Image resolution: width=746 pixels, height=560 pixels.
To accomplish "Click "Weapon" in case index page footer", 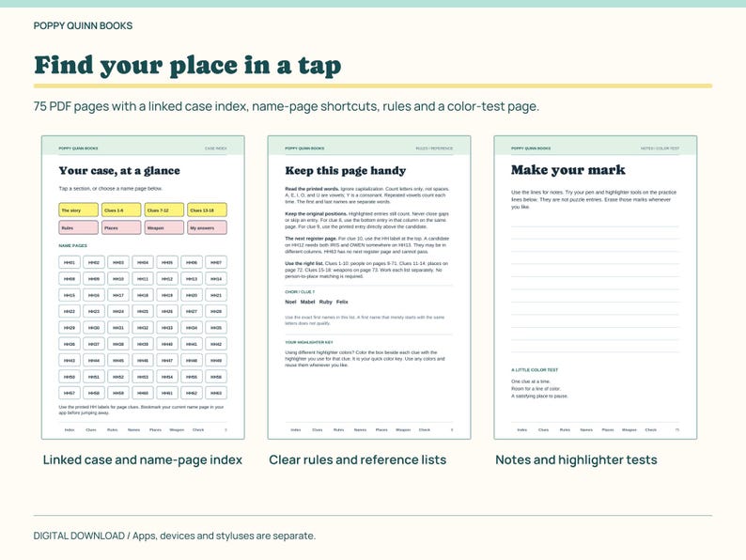I will [177, 429].
